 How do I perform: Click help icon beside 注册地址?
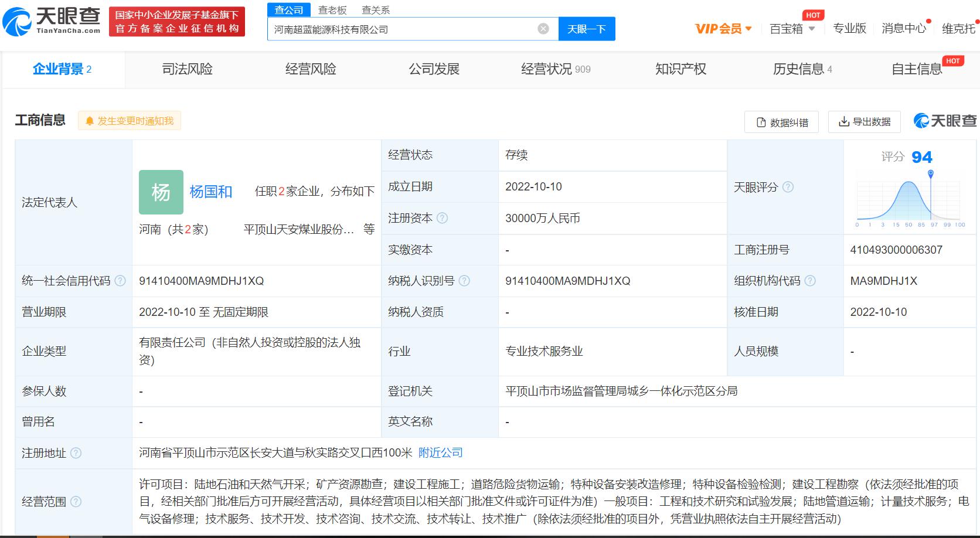pos(76,453)
